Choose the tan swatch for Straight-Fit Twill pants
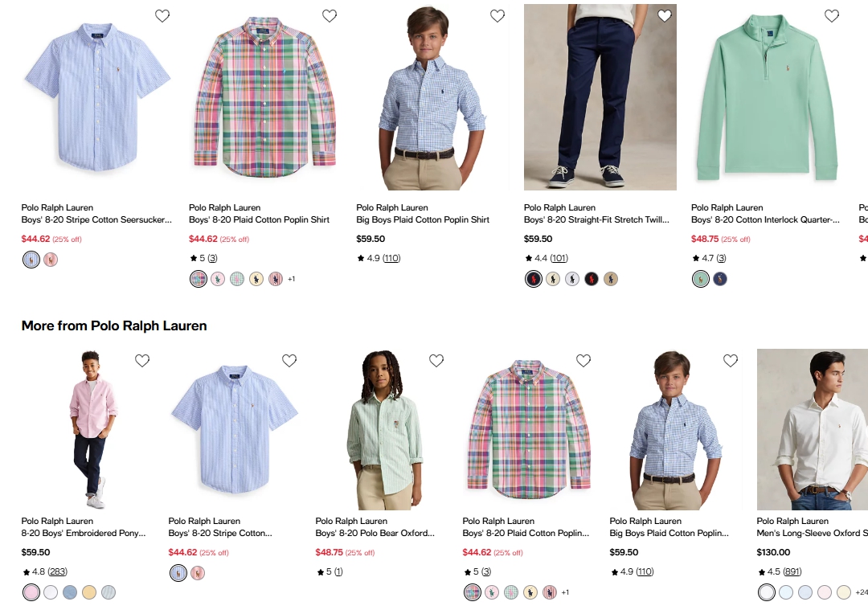 pyautogui.click(x=611, y=279)
